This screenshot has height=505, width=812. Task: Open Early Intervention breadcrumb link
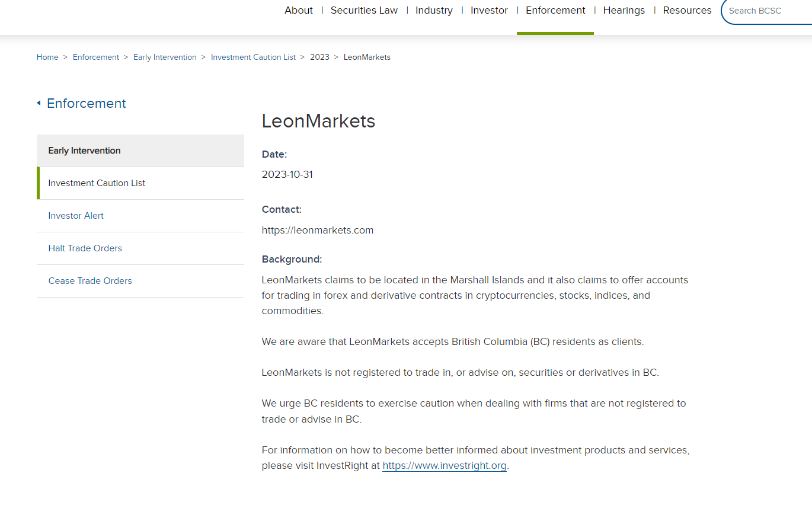pyautogui.click(x=165, y=57)
